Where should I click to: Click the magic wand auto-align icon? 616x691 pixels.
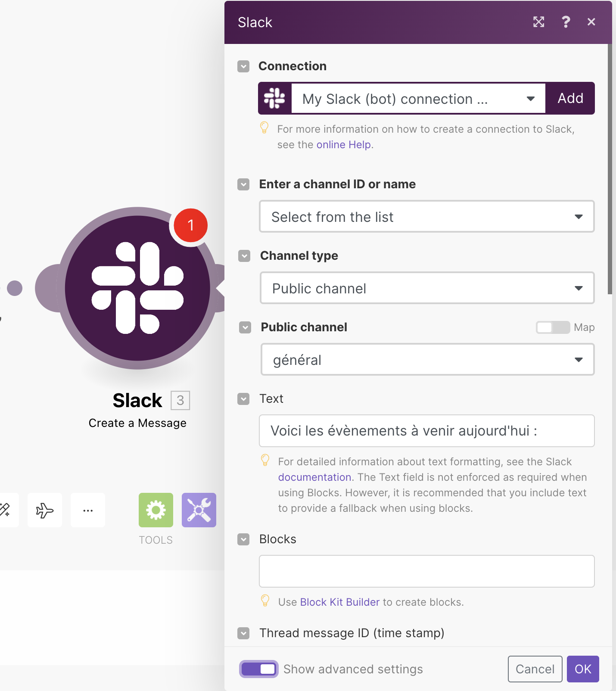point(5,510)
